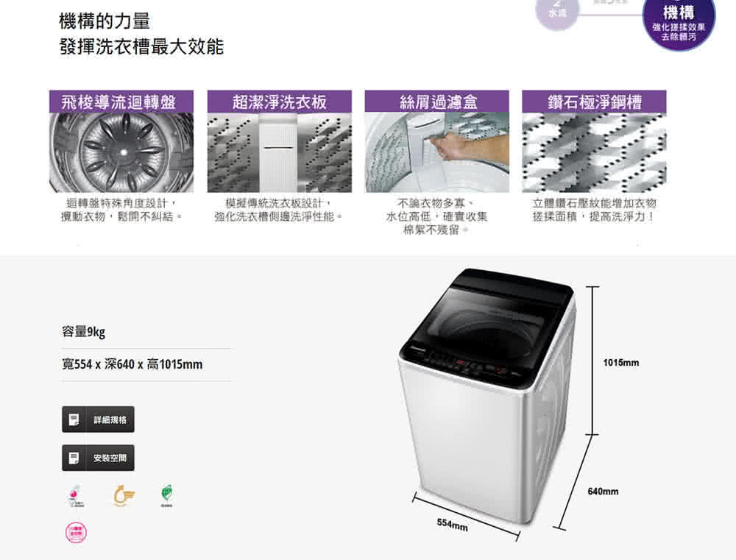Open the 飛梭導流迴轉盤 feature image
The width and height of the screenshot is (736, 560).
pos(121,152)
